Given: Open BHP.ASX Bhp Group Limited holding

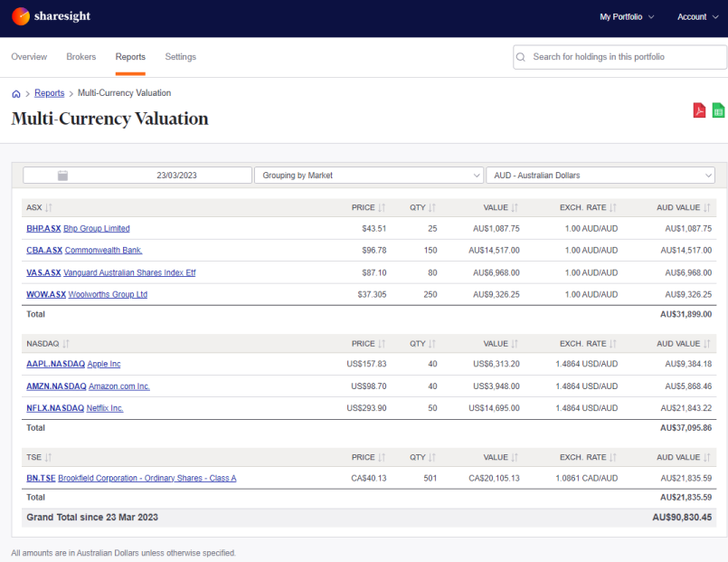Looking at the screenshot, I should [x=78, y=229].
